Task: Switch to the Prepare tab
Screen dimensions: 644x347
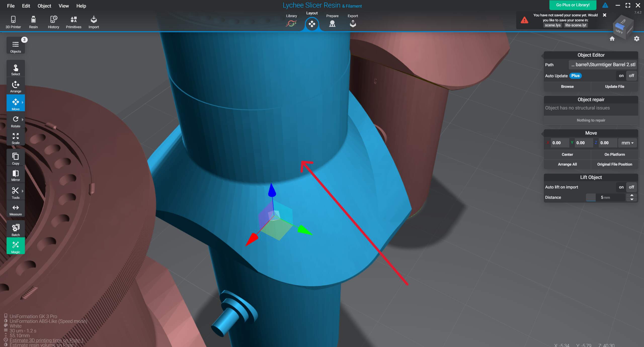Action: tap(332, 21)
